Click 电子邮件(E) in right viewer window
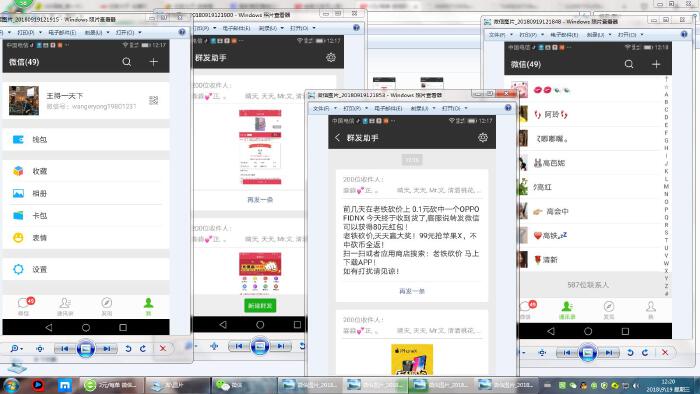This screenshot has width=700, height=394. 564,35
